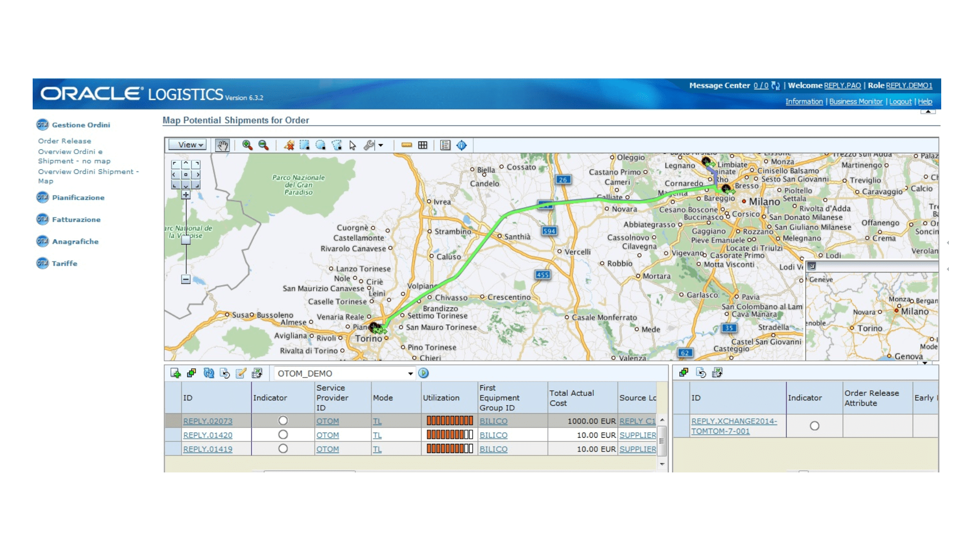Open Tariffe menu in sidebar

tap(64, 263)
